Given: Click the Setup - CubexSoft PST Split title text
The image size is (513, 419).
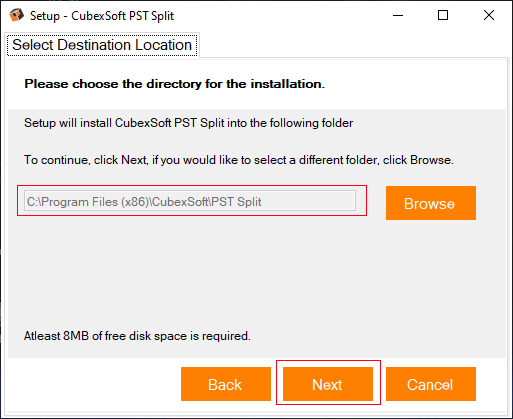Looking at the screenshot, I should tap(102, 16).
